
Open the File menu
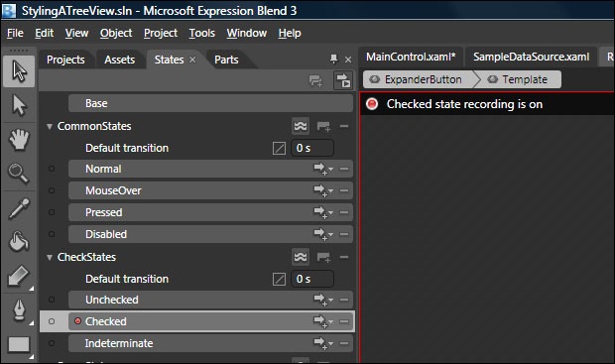(15, 33)
